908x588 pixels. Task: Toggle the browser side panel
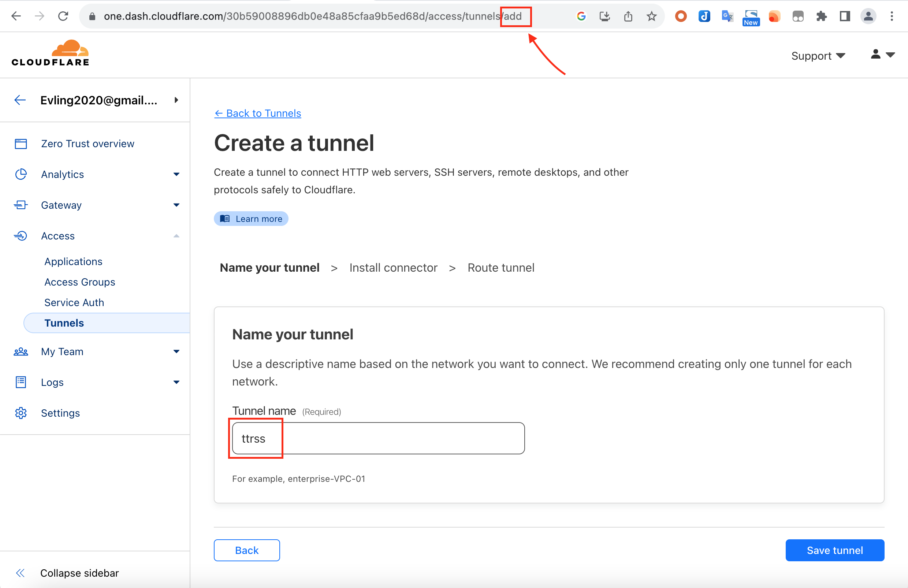tap(845, 16)
